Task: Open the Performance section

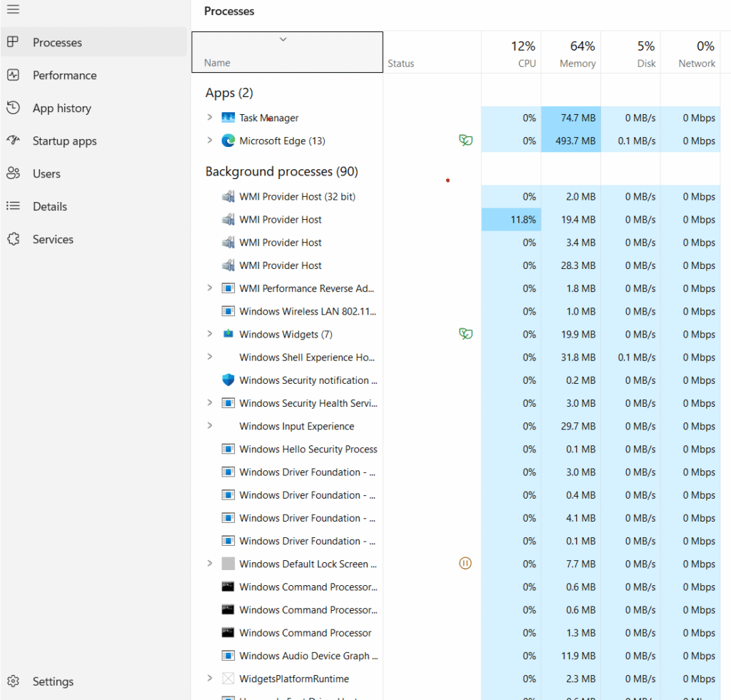Action: tap(64, 75)
